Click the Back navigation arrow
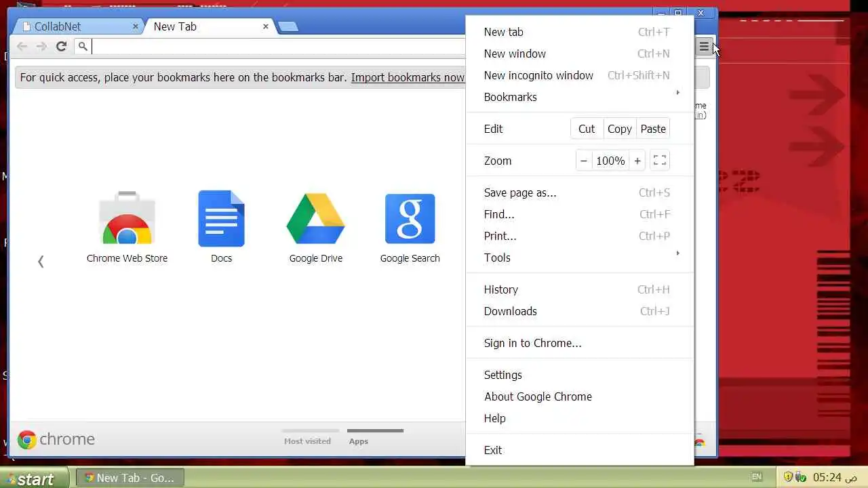This screenshot has height=488, width=868. point(22,46)
